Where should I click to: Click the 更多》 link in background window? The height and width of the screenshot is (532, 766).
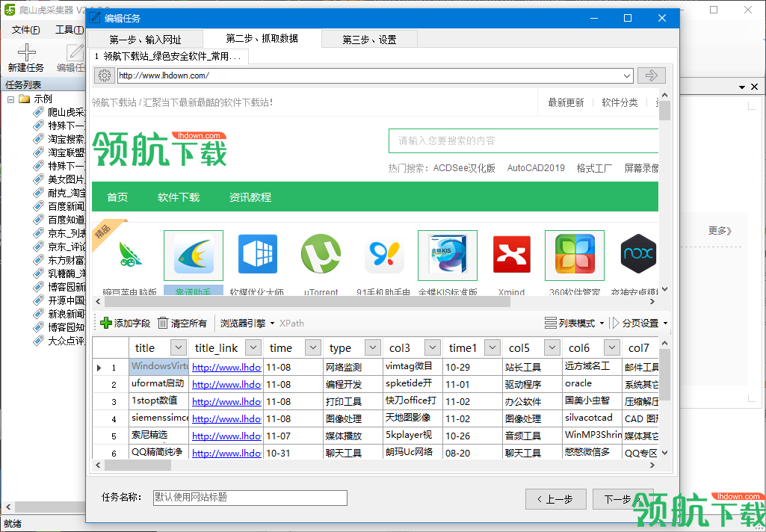pyautogui.click(x=720, y=231)
